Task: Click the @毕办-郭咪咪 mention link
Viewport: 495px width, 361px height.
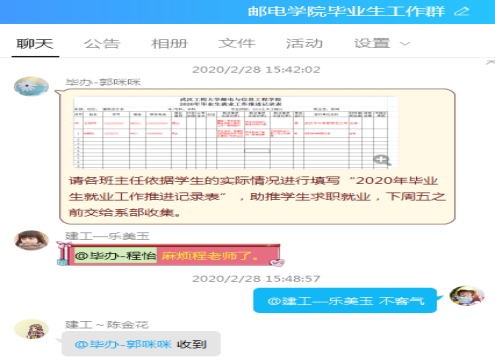Action: coord(123,344)
